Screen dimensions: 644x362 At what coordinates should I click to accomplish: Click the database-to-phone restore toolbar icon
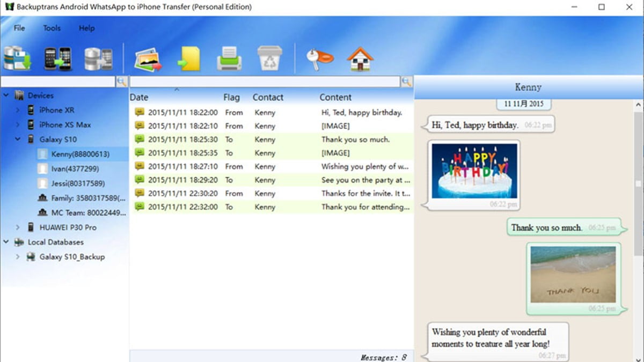pyautogui.click(x=98, y=58)
